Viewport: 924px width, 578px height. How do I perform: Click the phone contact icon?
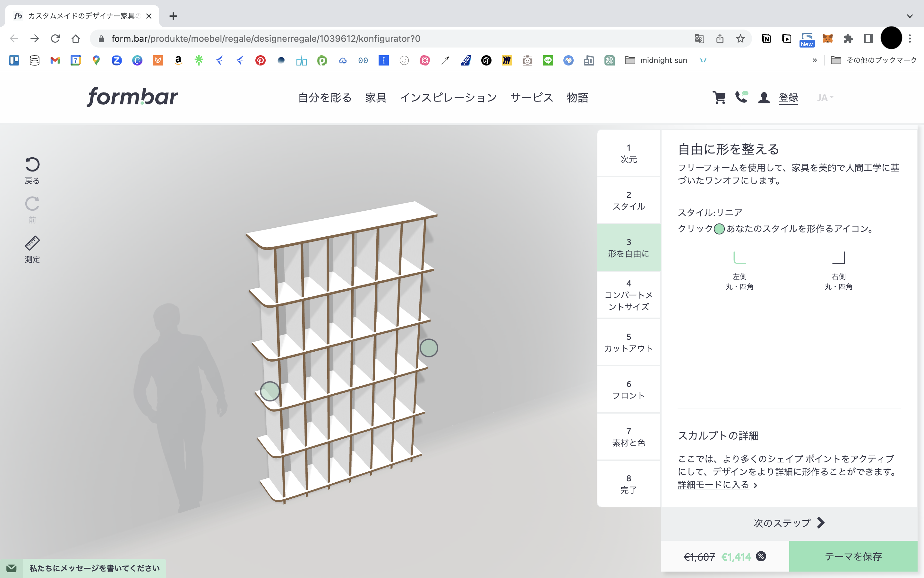point(741,97)
